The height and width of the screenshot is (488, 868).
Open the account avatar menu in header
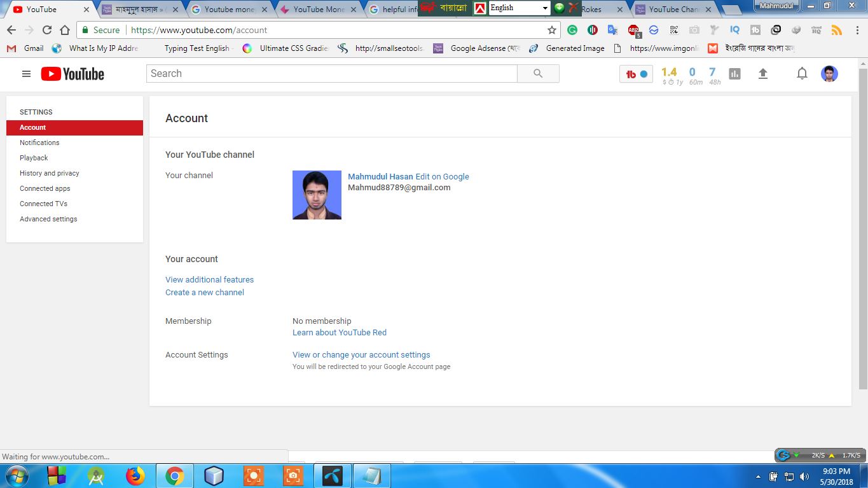point(829,74)
